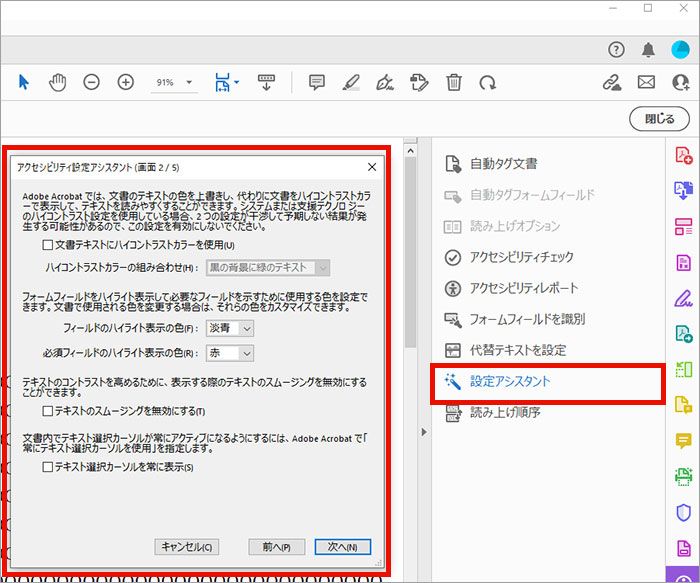Click grayed 自動タグフォームフィールド entry
700x583 pixels.
[x=520, y=195]
